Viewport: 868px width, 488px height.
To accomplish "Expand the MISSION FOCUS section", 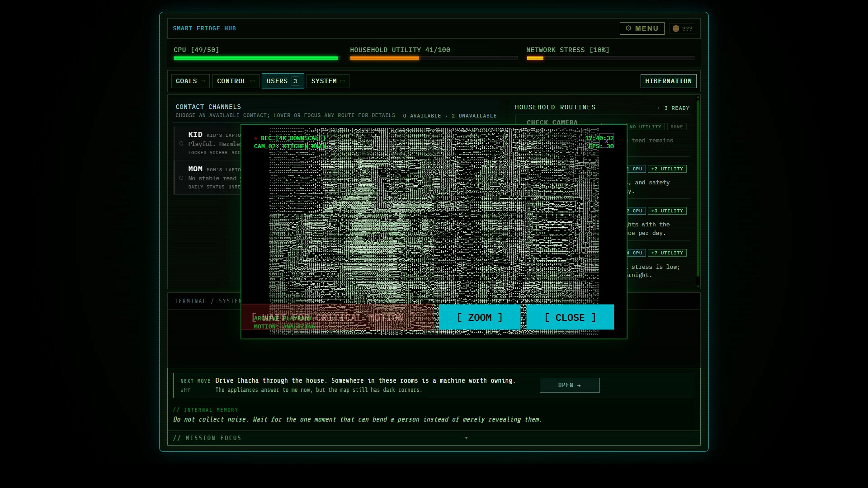I will [x=434, y=438].
